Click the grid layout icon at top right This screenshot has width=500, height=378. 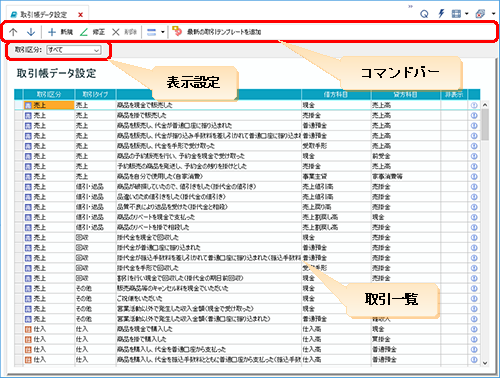click(456, 14)
